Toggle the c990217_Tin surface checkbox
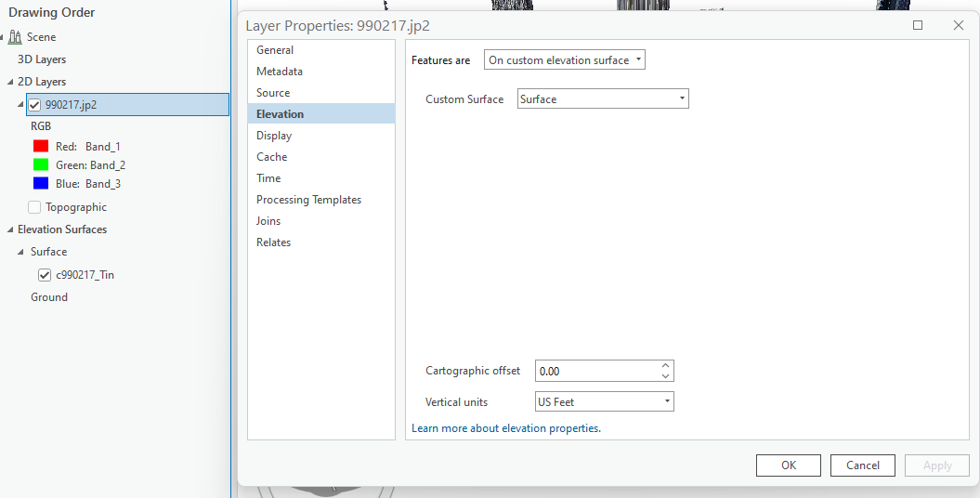 (x=45, y=275)
